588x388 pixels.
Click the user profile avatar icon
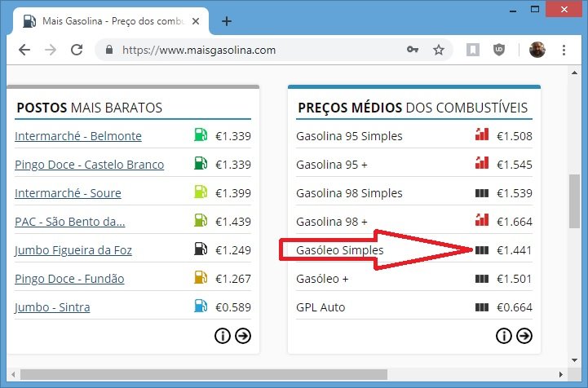[537, 50]
